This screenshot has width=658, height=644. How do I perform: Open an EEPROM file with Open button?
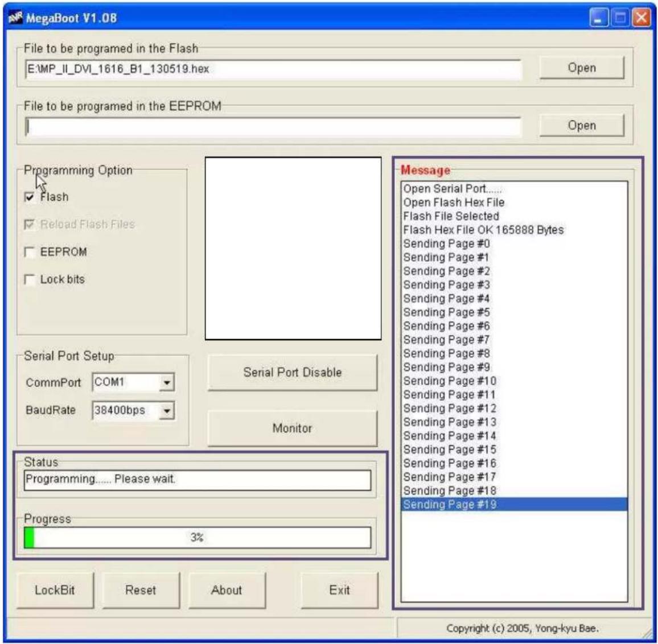point(582,125)
